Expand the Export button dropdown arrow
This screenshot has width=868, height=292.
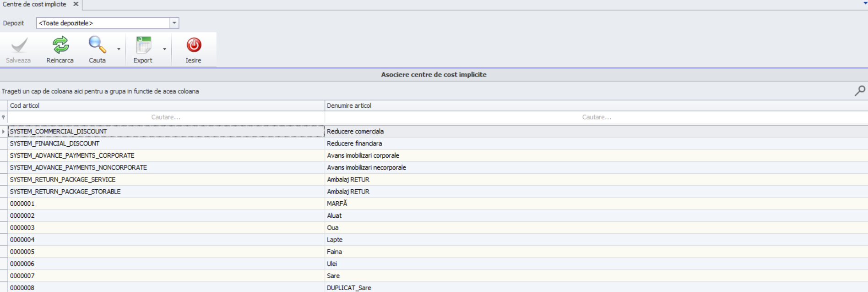[x=165, y=49]
